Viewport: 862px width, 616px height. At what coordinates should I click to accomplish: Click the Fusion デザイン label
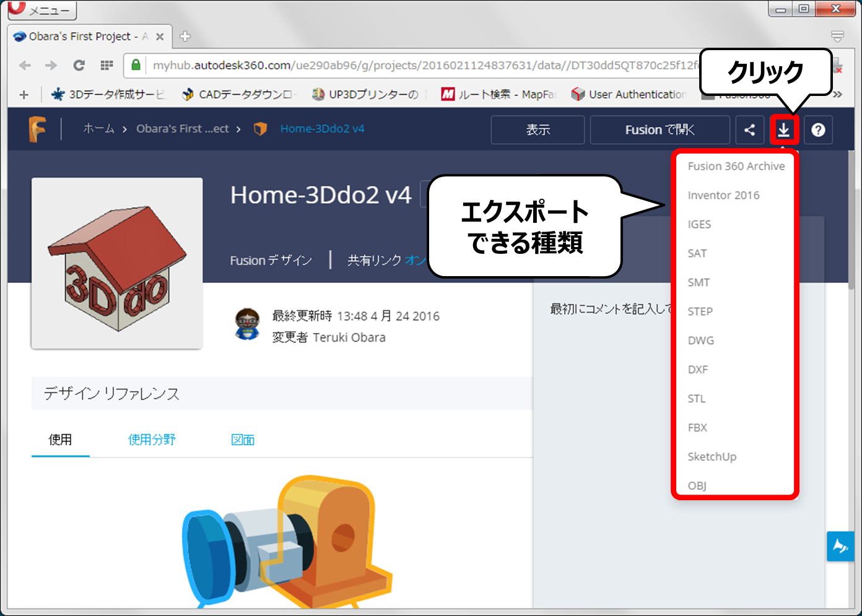[x=271, y=261]
